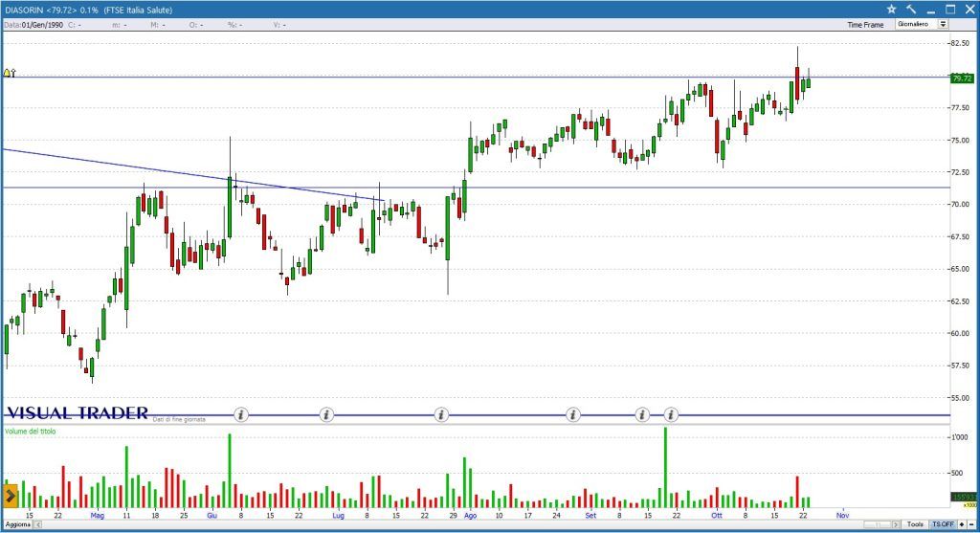Toggle the TS OFF trading system button
The image size is (980, 533).
point(943,524)
